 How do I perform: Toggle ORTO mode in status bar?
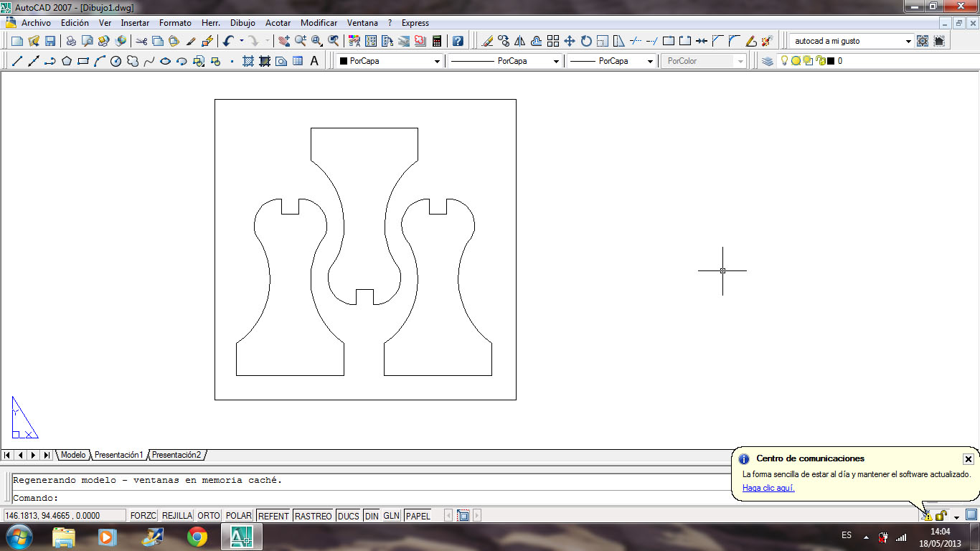tap(209, 516)
